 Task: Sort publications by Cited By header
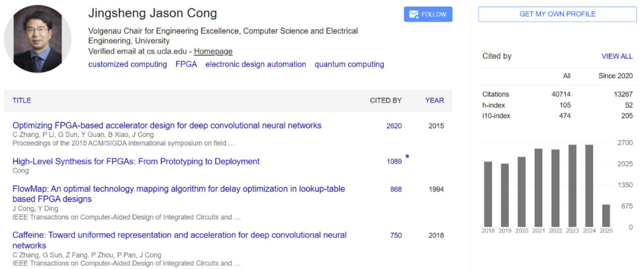[x=386, y=100]
